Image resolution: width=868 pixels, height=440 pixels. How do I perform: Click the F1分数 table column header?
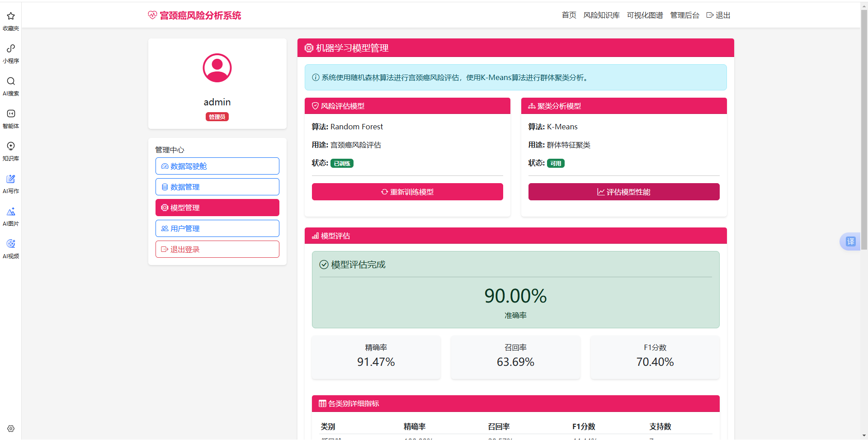tap(584, 426)
